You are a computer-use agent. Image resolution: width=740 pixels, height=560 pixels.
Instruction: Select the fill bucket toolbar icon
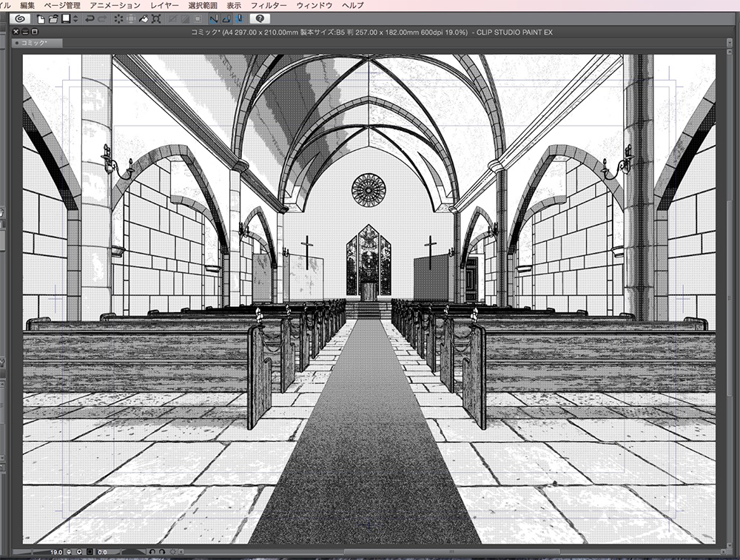pyautogui.click(x=144, y=19)
